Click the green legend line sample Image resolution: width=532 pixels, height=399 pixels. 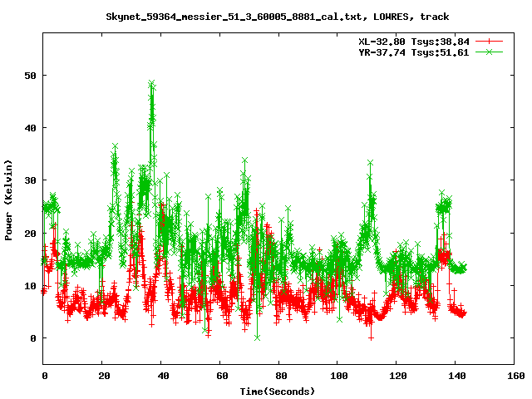coord(489,52)
